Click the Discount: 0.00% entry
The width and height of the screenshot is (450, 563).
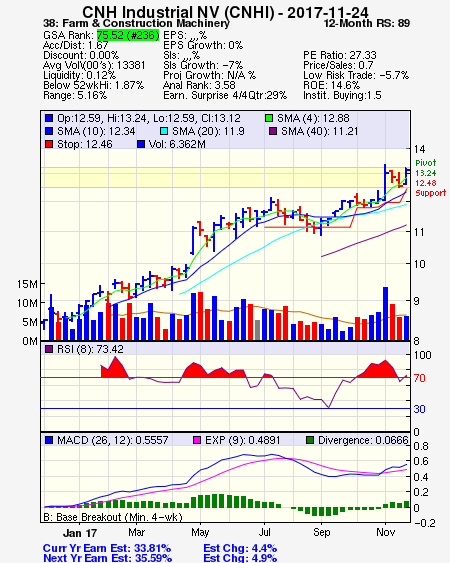coord(81,55)
